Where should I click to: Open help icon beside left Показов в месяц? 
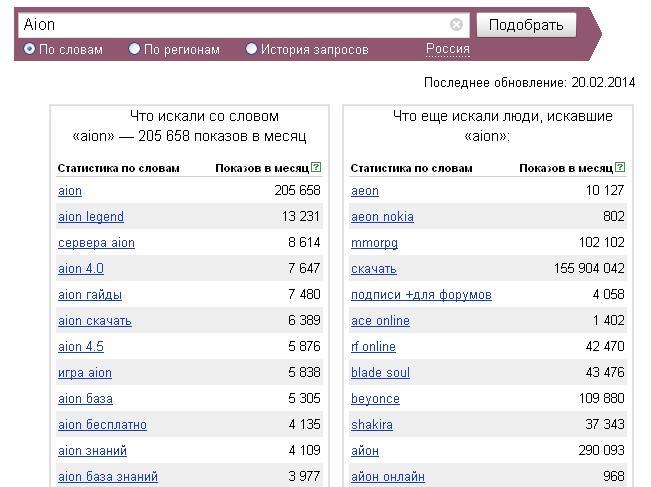coord(316,167)
